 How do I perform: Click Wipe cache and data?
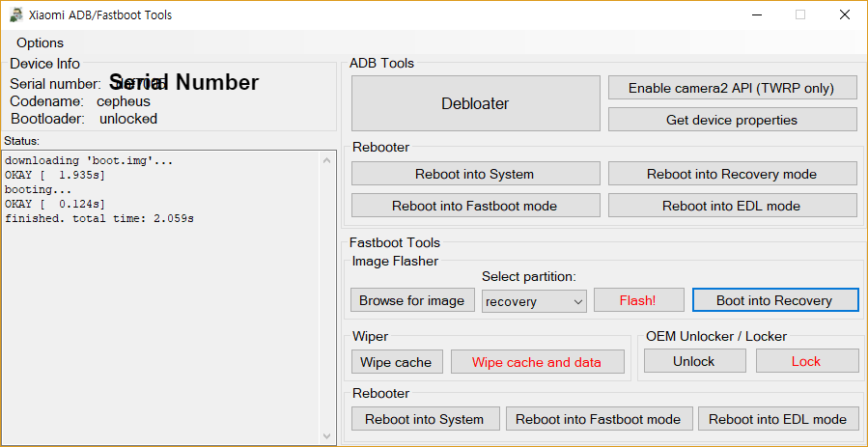tap(538, 362)
